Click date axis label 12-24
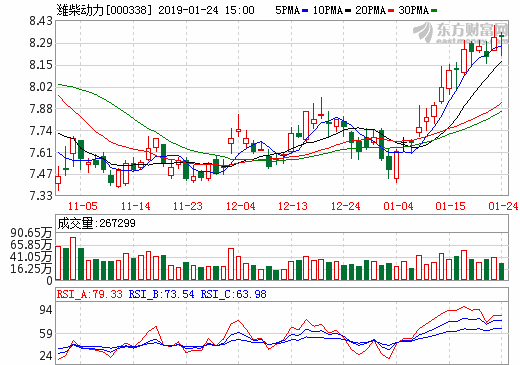520x365 pixels. (345, 206)
